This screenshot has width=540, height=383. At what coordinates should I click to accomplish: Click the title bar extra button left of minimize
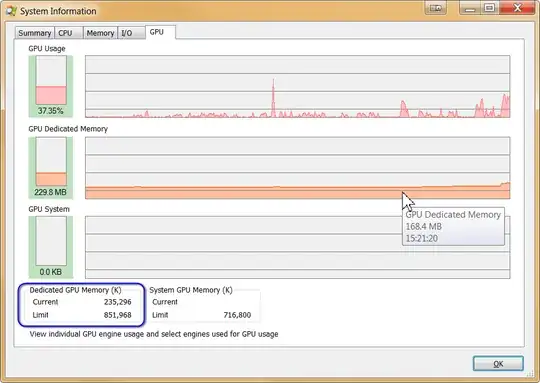click(436, 8)
